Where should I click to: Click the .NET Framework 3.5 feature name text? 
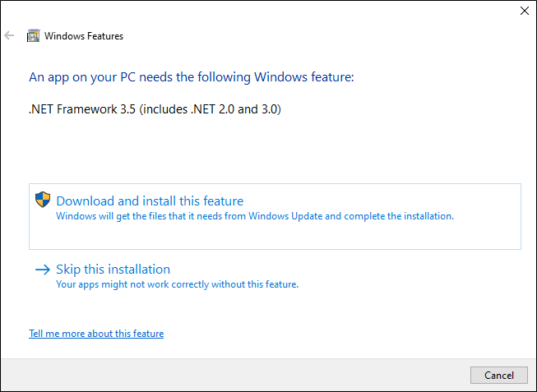pyautogui.click(x=155, y=109)
